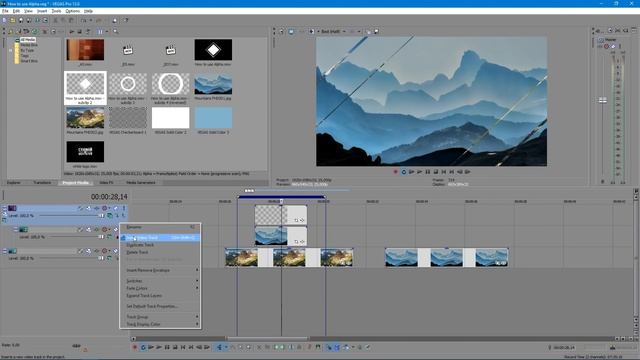Go to start in the bottom transport

click(x=183, y=347)
